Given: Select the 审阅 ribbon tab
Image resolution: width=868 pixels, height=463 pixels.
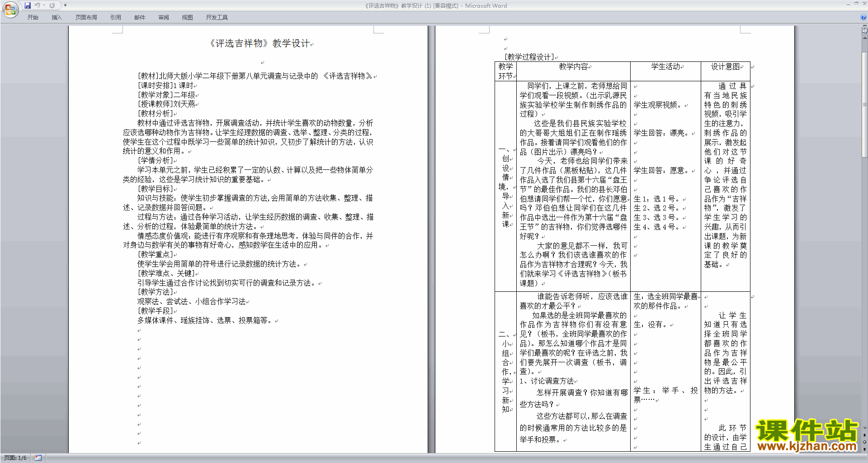Looking at the screenshot, I should point(164,17).
